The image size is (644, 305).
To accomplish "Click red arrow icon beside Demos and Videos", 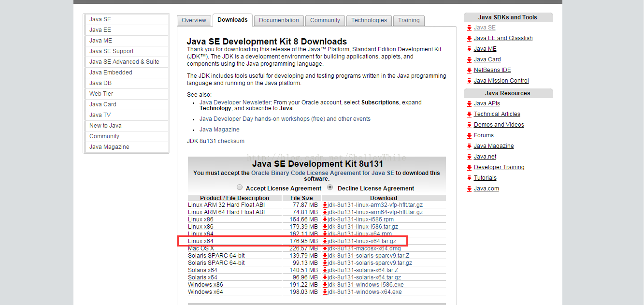I will tap(469, 125).
